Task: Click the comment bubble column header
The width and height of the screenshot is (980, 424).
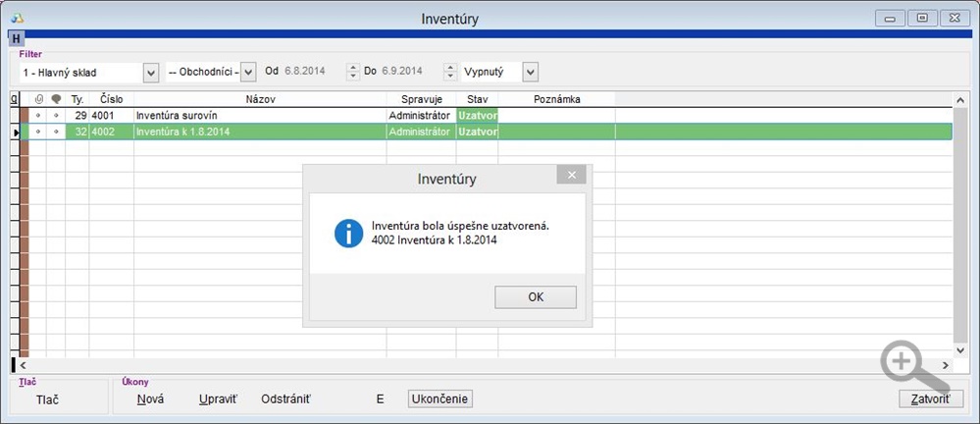Action: coord(56,99)
